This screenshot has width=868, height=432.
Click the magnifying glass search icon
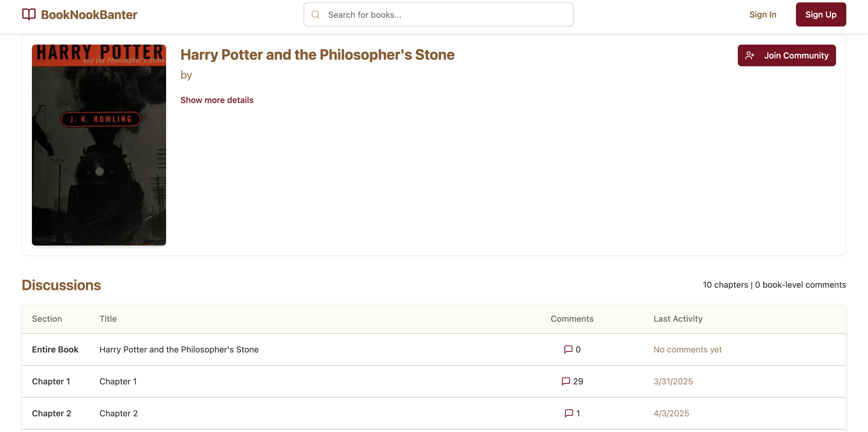point(315,14)
